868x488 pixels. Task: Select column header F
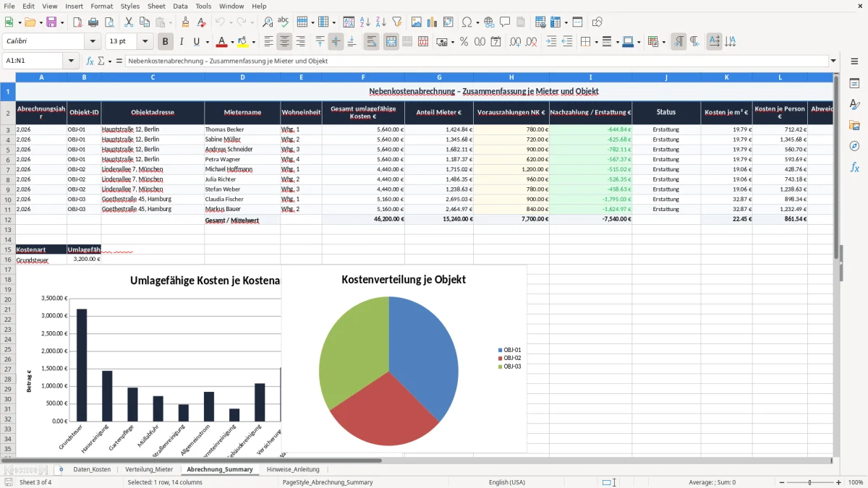363,77
